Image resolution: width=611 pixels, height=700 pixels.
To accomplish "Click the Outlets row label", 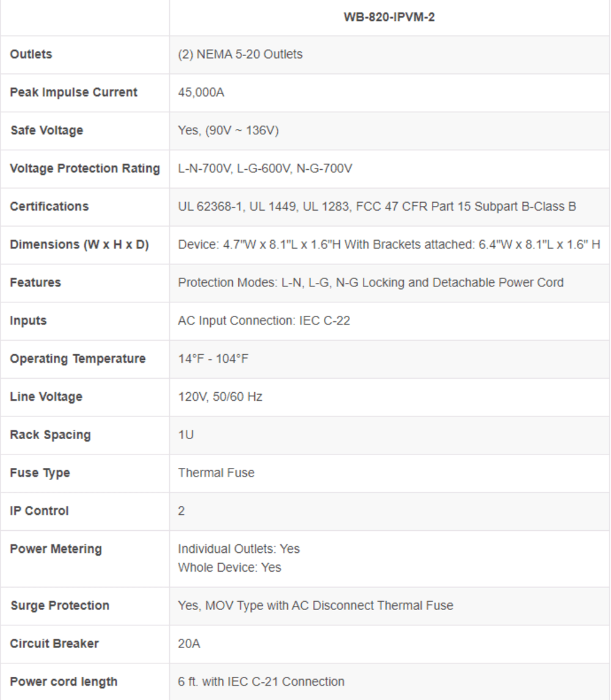I will (x=31, y=54).
